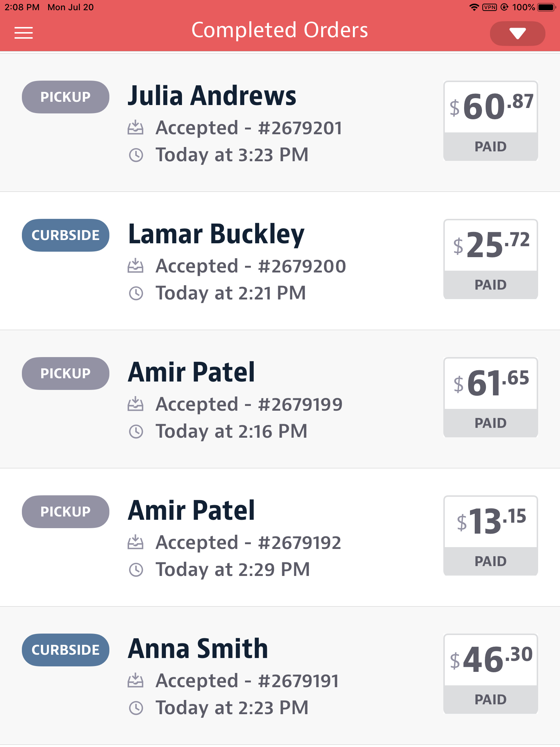Click the inbox icon for order #2679199
This screenshot has height=747, width=560.
coord(136,404)
